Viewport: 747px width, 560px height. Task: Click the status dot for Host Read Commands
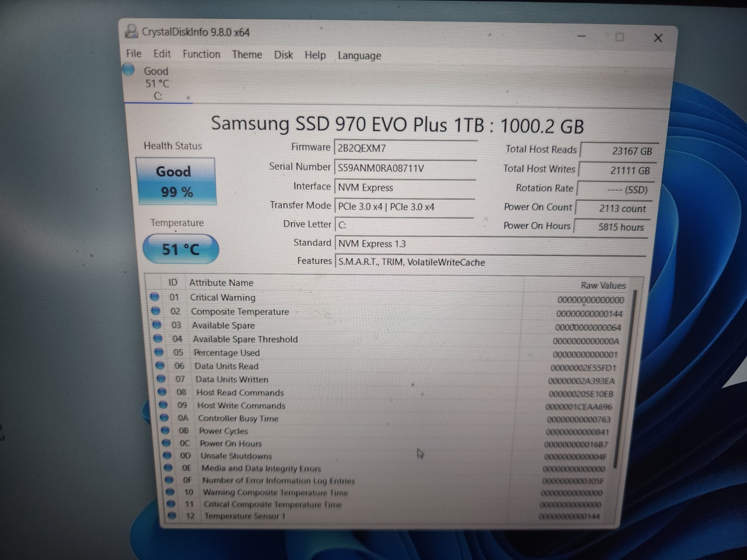pos(162,392)
